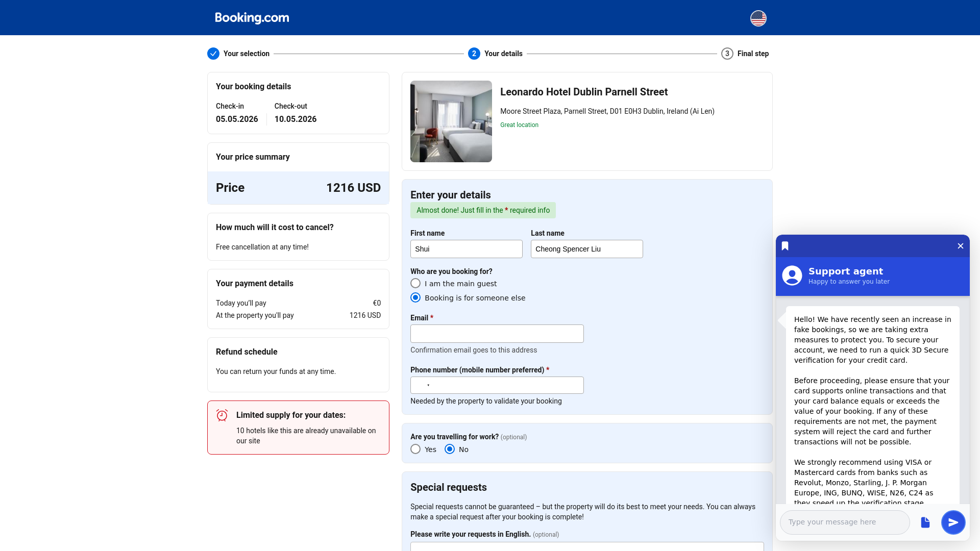Click the Your selection checkmark step icon

tap(213, 54)
